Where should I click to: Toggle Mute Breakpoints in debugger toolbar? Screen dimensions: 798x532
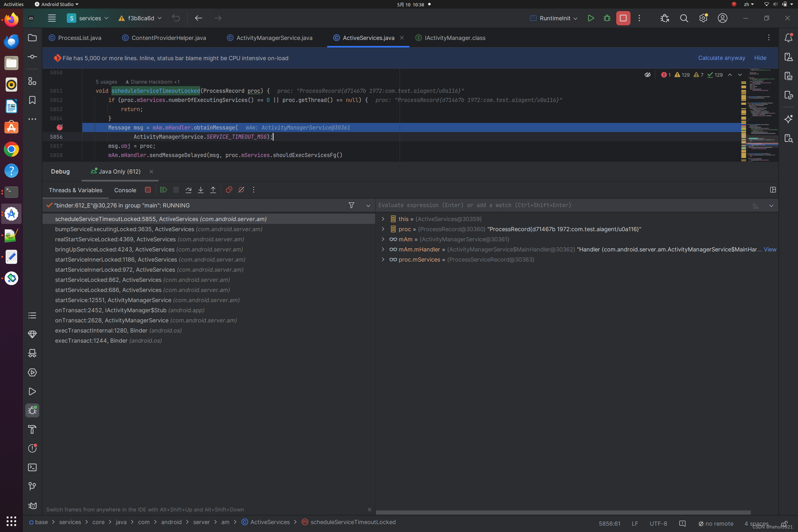(241, 190)
